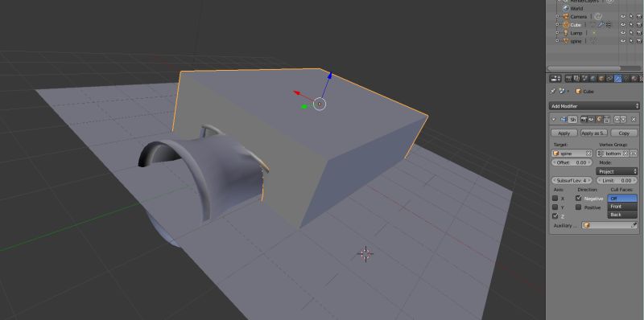Click the Cube mesh icon in outliner

click(x=566, y=25)
